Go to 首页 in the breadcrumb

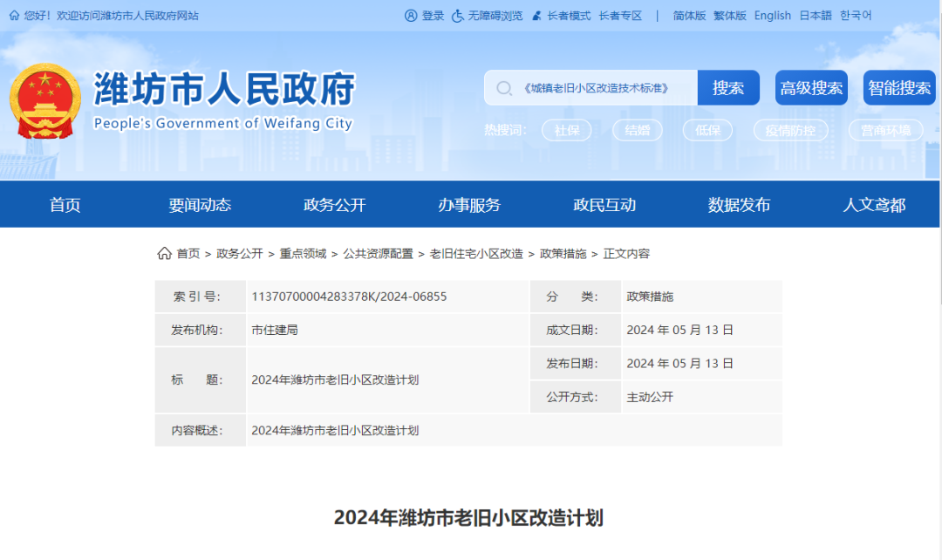coord(188,254)
